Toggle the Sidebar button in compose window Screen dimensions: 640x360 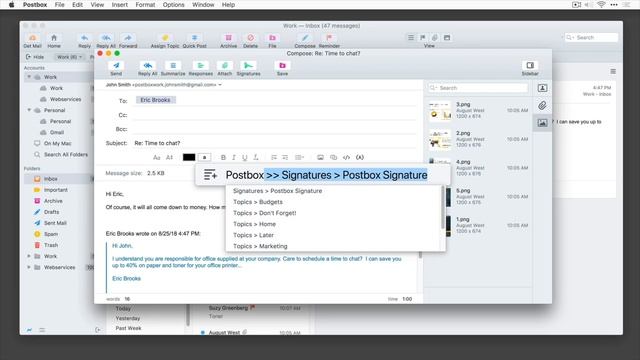[x=530, y=68]
